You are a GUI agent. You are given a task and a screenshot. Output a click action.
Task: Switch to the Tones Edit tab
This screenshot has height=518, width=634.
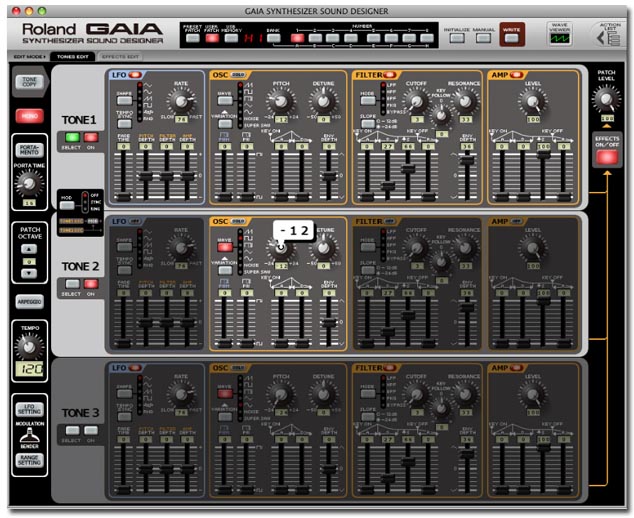[x=72, y=57]
